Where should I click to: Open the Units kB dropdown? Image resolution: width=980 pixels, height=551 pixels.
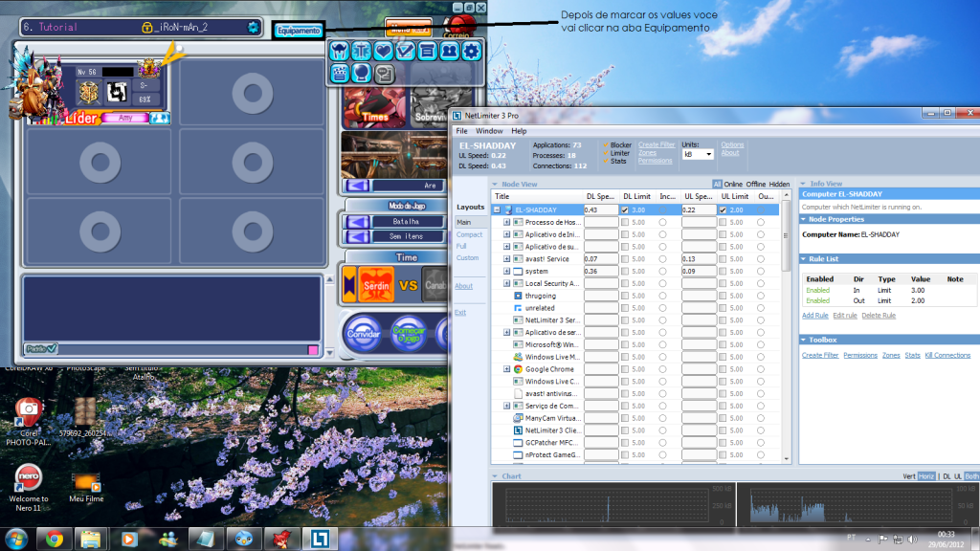coord(707,153)
